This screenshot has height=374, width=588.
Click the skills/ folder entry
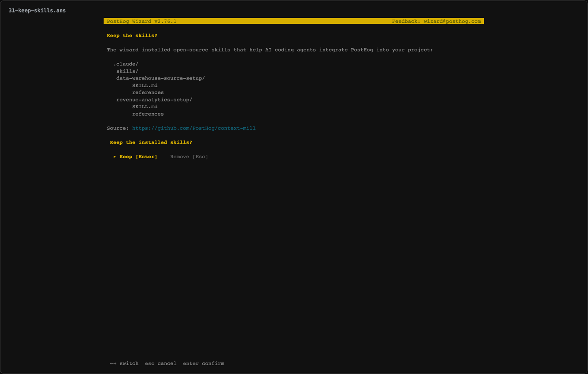click(x=127, y=71)
